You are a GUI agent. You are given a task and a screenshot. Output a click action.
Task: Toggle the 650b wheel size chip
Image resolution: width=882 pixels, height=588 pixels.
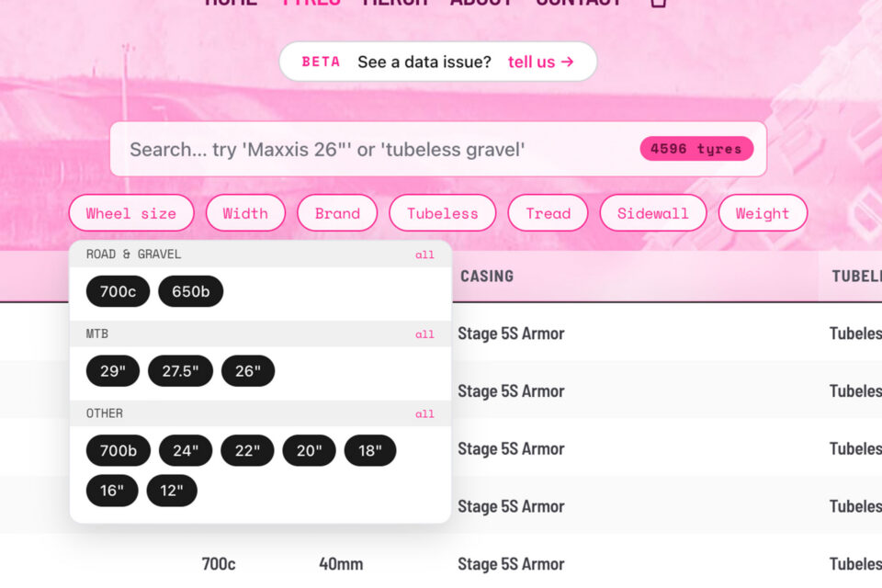click(x=191, y=291)
